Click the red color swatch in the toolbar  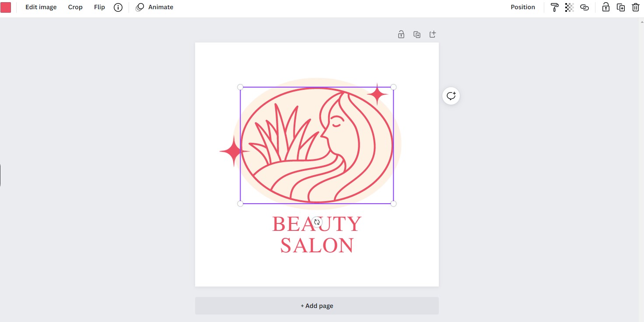pyautogui.click(x=6, y=7)
